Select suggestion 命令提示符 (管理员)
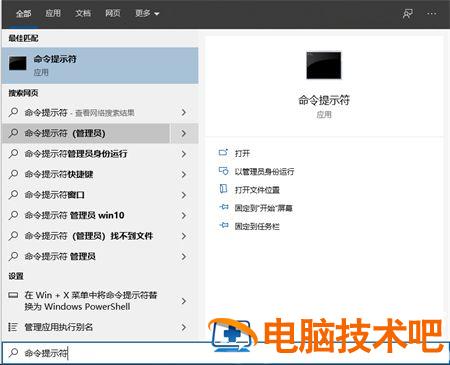The image size is (450, 365). click(x=86, y=133)
